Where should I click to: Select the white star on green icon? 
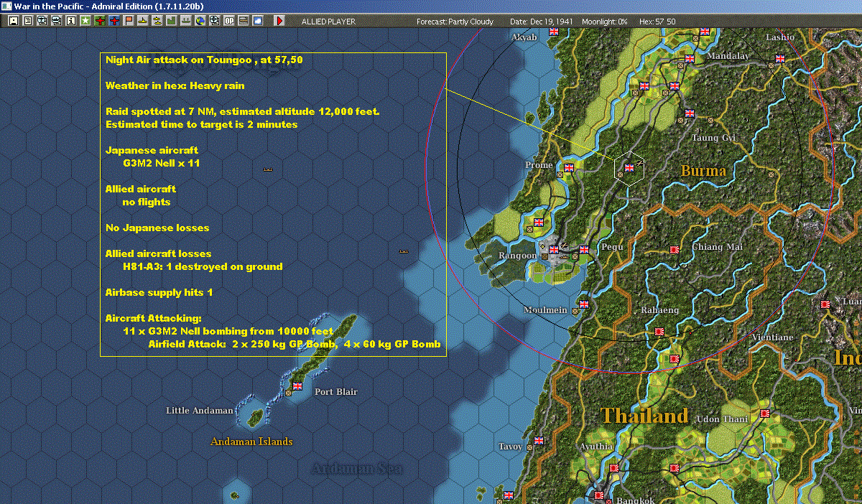coord(85,21)
